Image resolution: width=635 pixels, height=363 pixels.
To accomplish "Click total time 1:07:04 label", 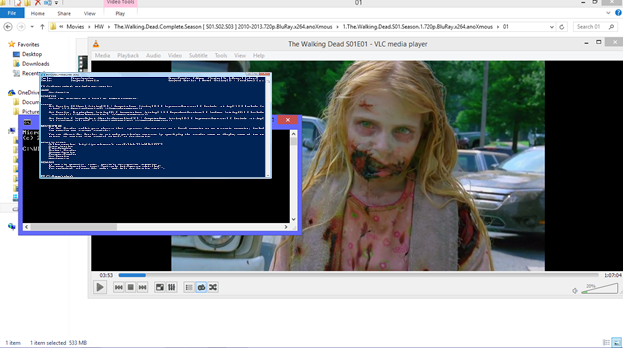I will click(x=612, y=275).
